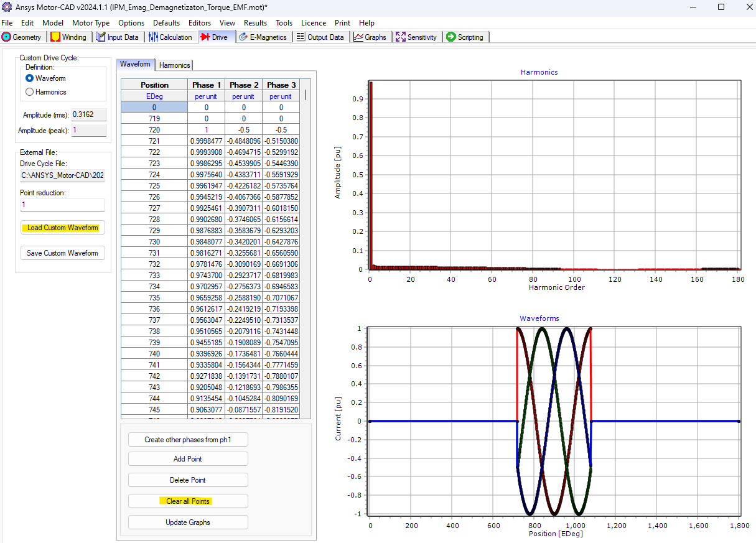756x543 pixels.
Task: Click Save Custom Waveform button
Action: (63, 253)
